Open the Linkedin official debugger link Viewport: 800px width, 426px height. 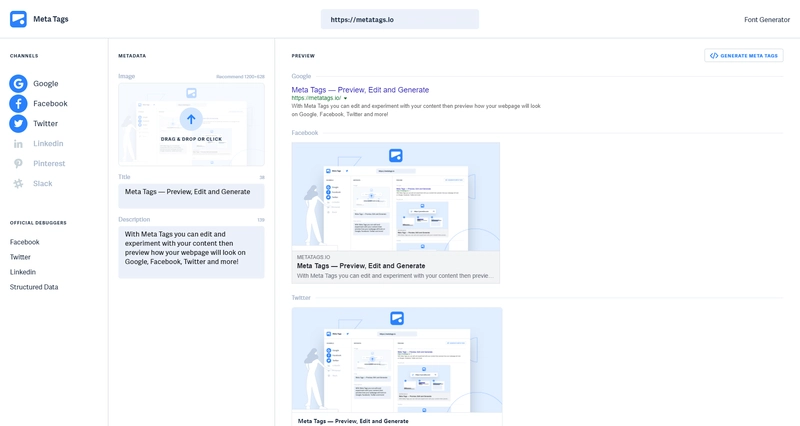pyautogui.click(x=23, y=272)
